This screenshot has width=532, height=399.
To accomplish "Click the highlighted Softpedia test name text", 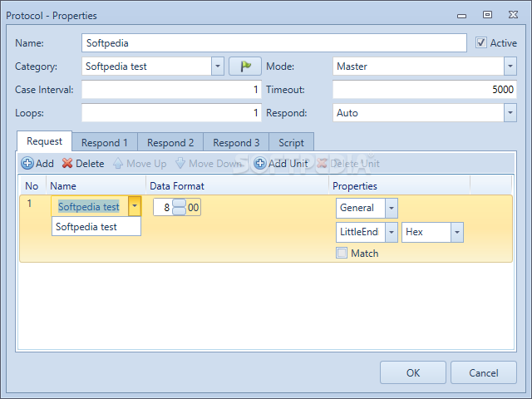I will tap(89, 206).
